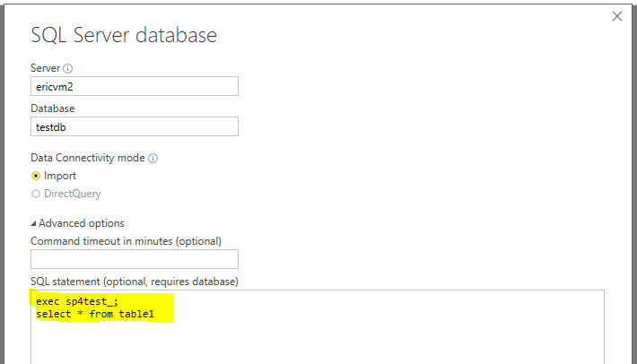The width and height of the screenshot is (637, 364).
Task: Click the SQL Server database title
Action: coord(124,35)
